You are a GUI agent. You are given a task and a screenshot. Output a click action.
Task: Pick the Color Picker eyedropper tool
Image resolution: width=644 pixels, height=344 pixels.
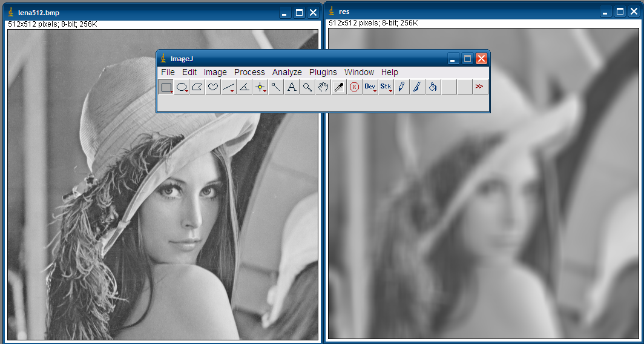click(x=339, y=87)
